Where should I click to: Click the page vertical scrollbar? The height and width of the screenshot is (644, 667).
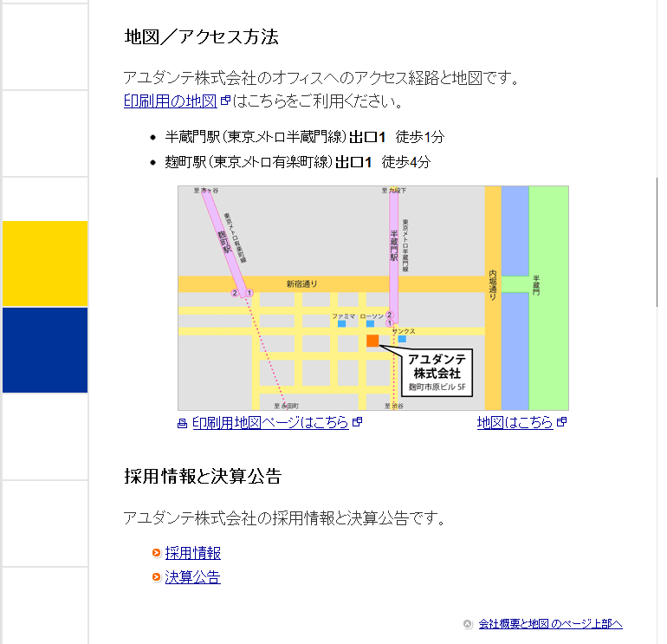(x=657, y=242)
